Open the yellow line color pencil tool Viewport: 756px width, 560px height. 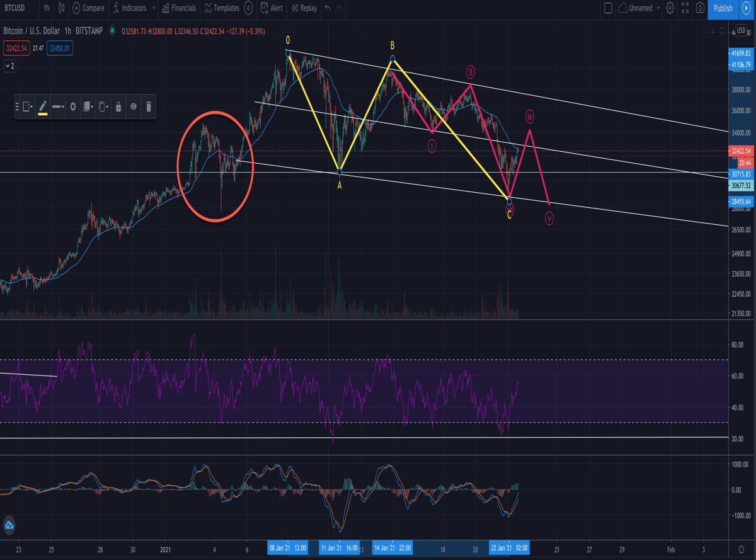(x=43, y=107)
